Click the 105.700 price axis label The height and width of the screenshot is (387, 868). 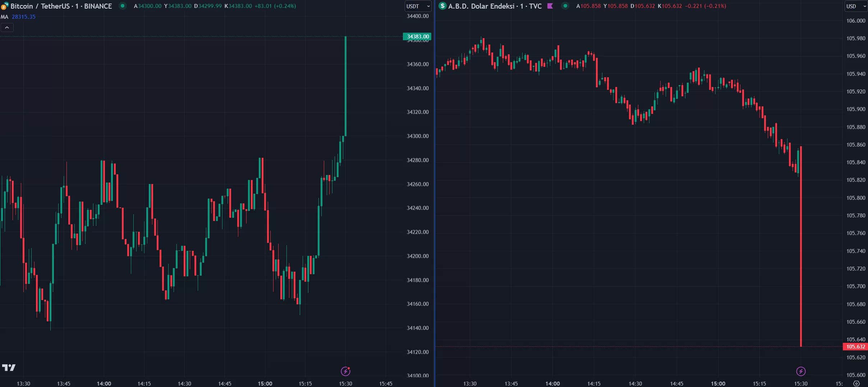tap(856, 286)
